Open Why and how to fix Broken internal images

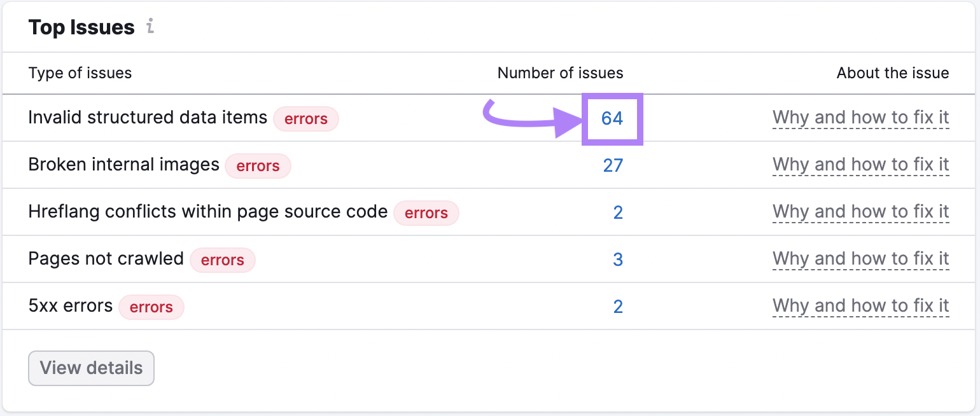tap(860, 165)
